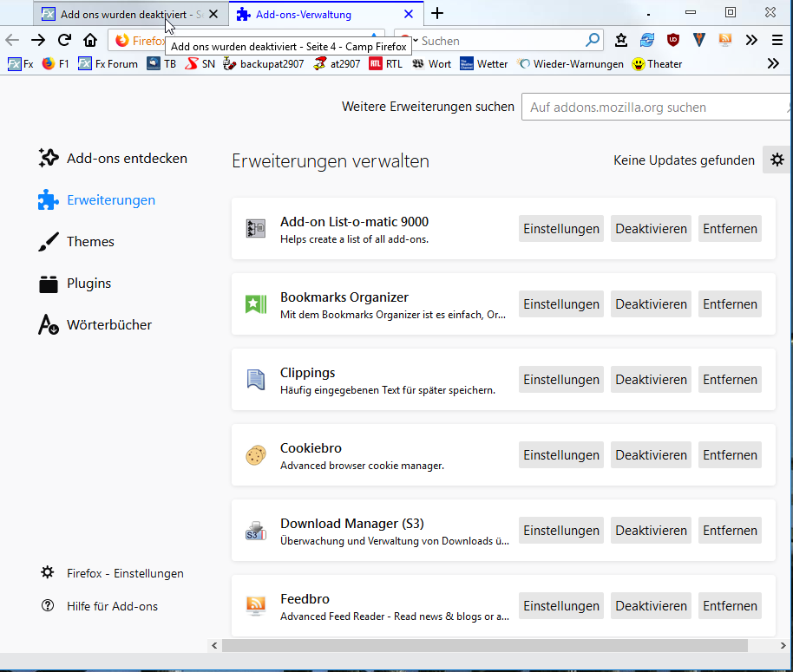This screenshot has width=793, height=672.
Task: Remove the Cookiebro extension
Action: [730, 454]
